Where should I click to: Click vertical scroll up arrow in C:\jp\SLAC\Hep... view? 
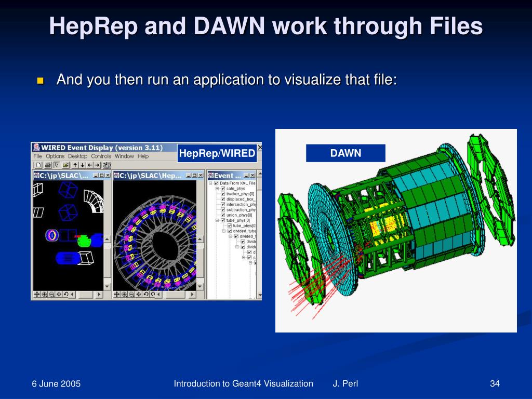pyautogui.click(x=200, y=239)
